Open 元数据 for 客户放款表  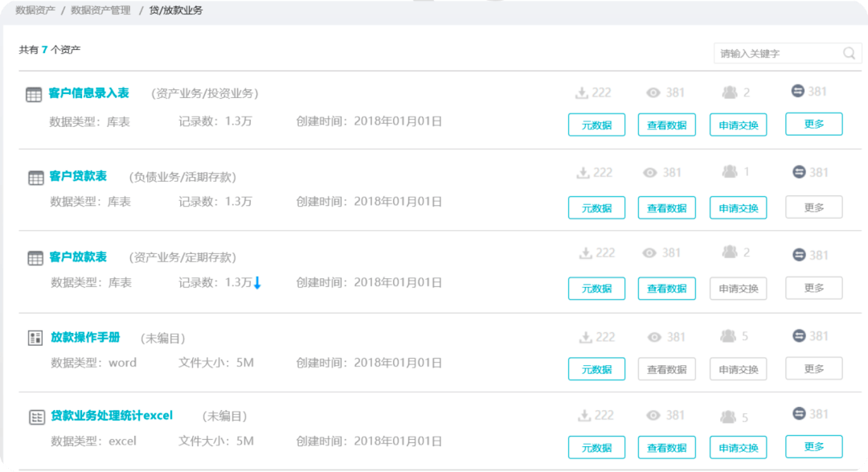click(596, 288)
